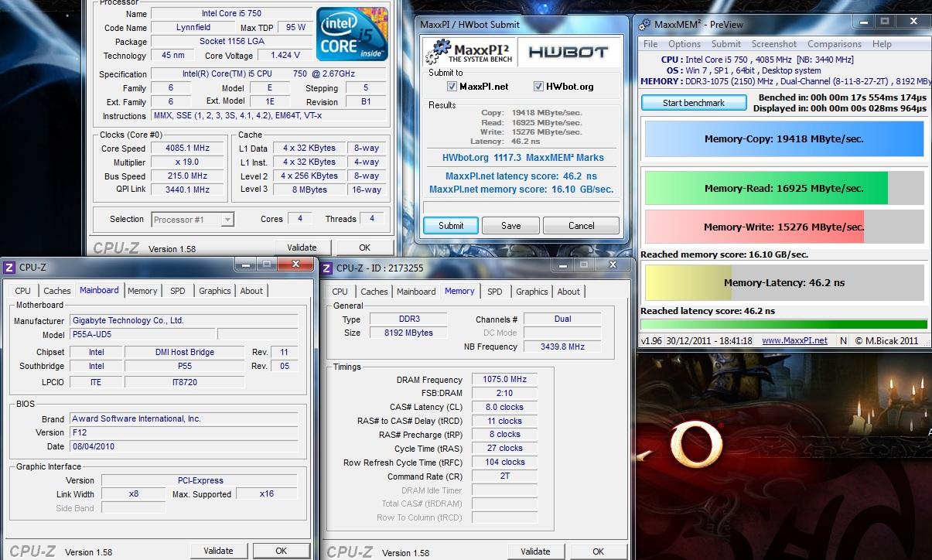Click the P55A-UD5 model field
The width and height of the screenshot is (932, 560).
click(x=142, y=334)
